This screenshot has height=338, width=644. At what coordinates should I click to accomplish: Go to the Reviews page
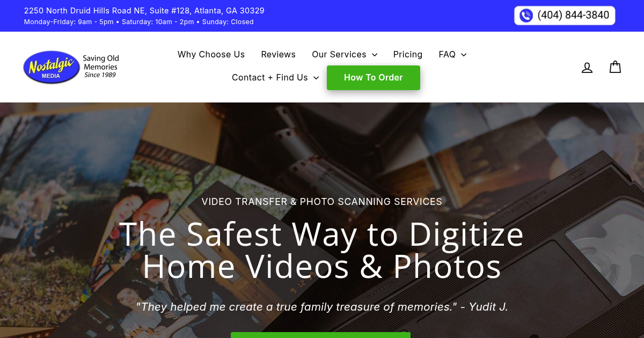point(278,54)
